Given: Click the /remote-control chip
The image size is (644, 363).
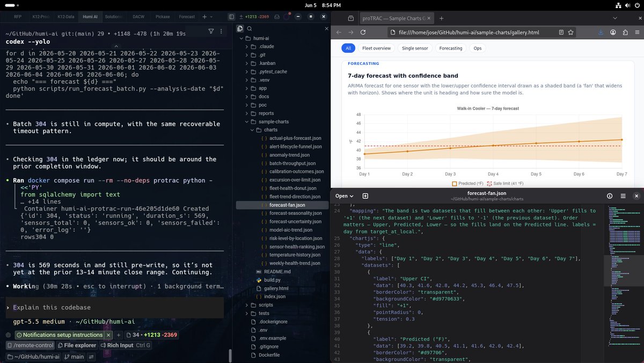Looking at the screenshot, I should click(x=30, y=345).
